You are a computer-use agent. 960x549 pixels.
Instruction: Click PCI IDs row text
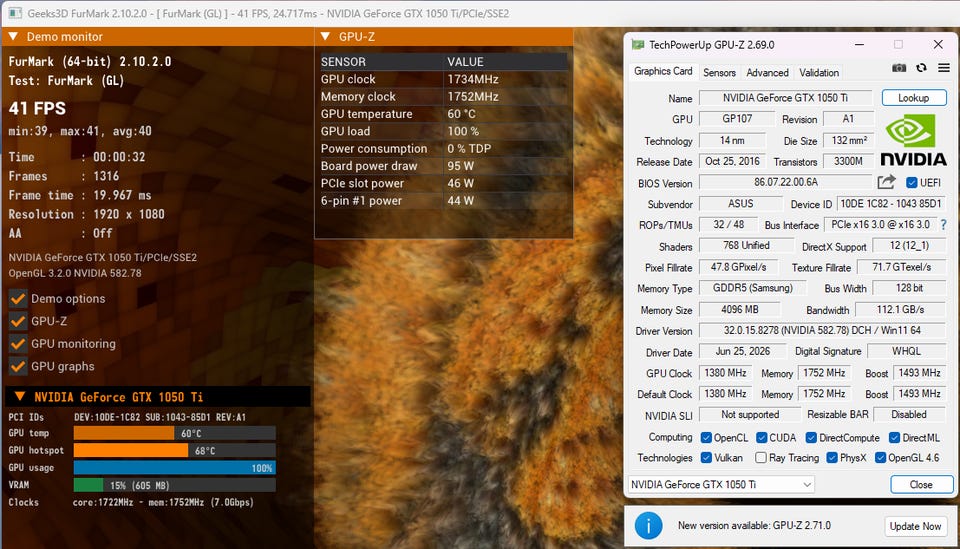click(127, 417)
